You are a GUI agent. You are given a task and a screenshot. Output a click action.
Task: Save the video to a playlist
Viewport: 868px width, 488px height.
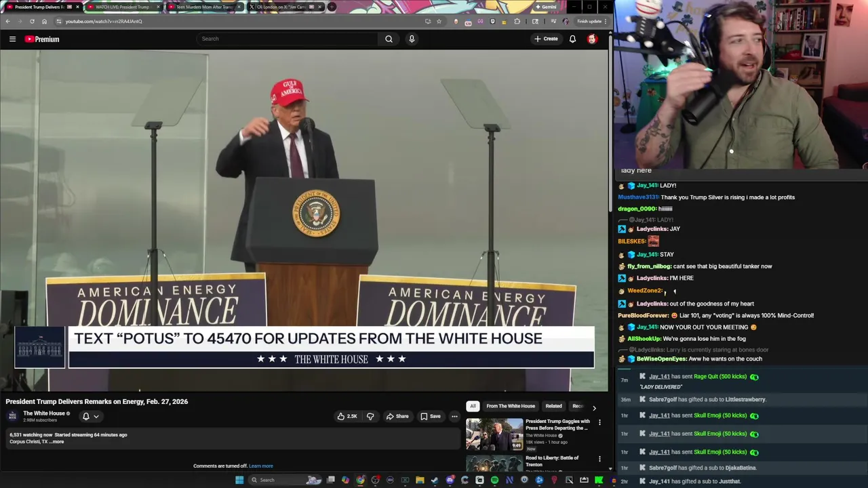(x=431, y=416)
